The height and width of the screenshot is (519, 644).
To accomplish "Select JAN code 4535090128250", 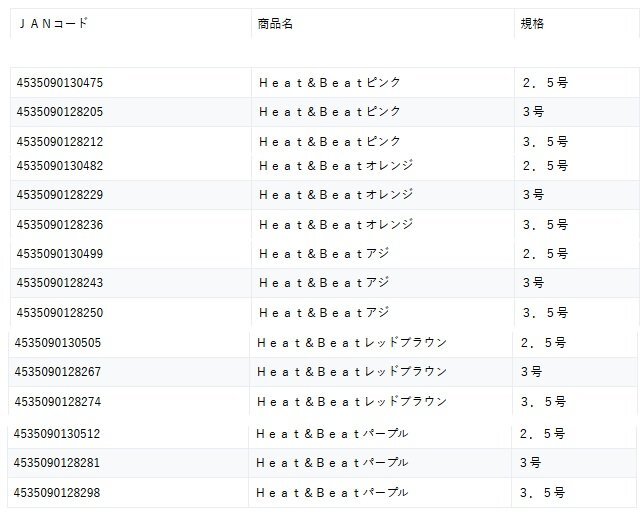I will pyautogui.click(x=60, y=313).
